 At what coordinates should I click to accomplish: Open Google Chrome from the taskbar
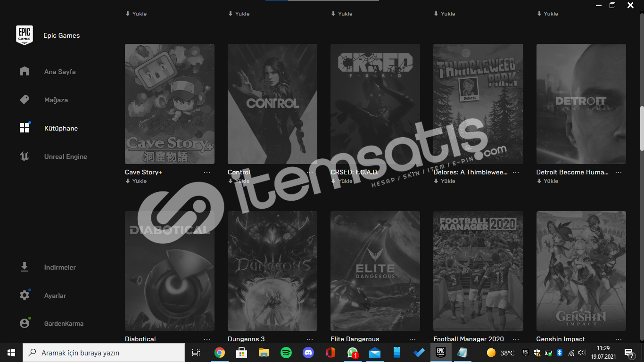pyautogui.click(x=219, y=353)
